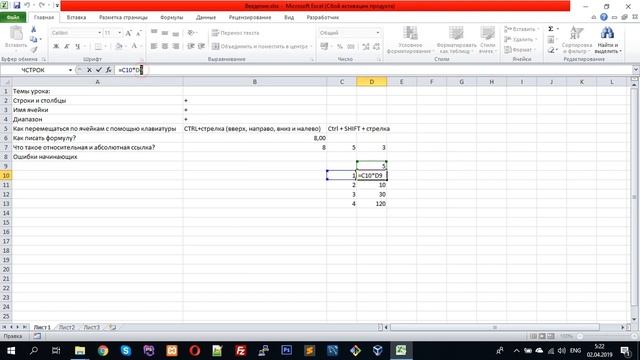
Task: Open the Calibri font name dropdown
Action: (99, 33)
